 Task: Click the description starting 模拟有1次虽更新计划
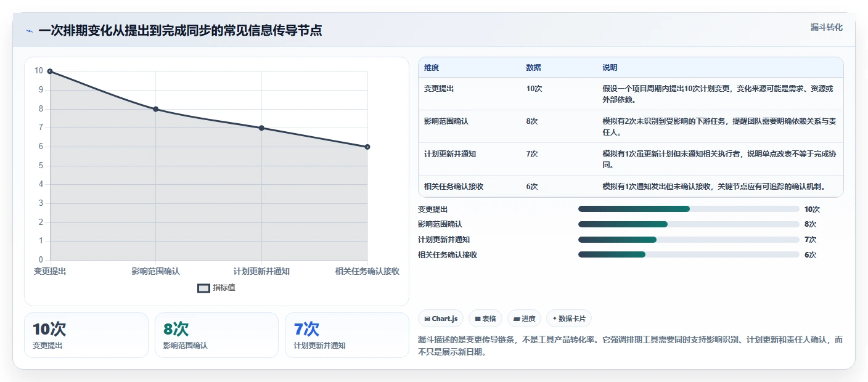click(718, 159)
